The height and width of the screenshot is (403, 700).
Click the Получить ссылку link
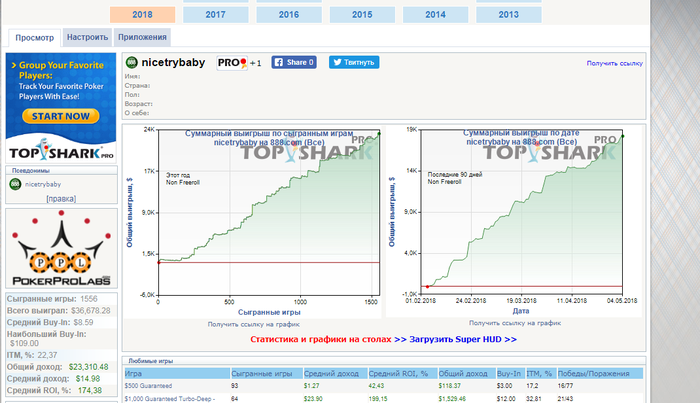coord(614,63)
